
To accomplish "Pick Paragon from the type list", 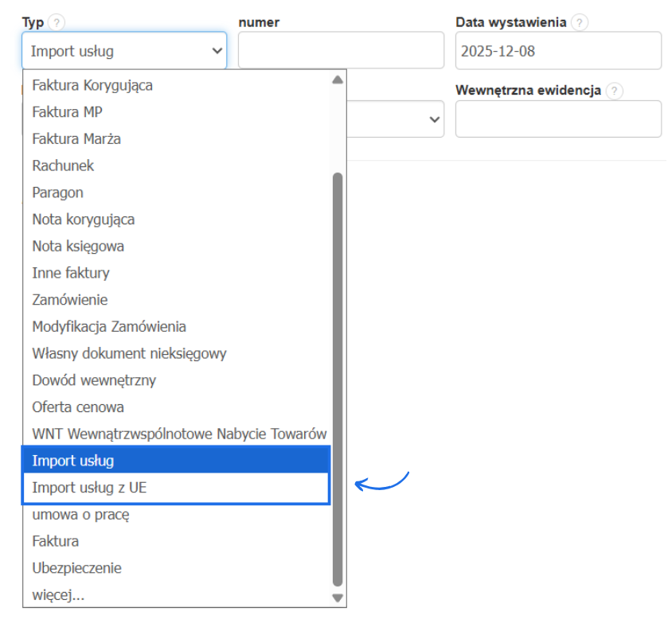I will pos(57,193).
